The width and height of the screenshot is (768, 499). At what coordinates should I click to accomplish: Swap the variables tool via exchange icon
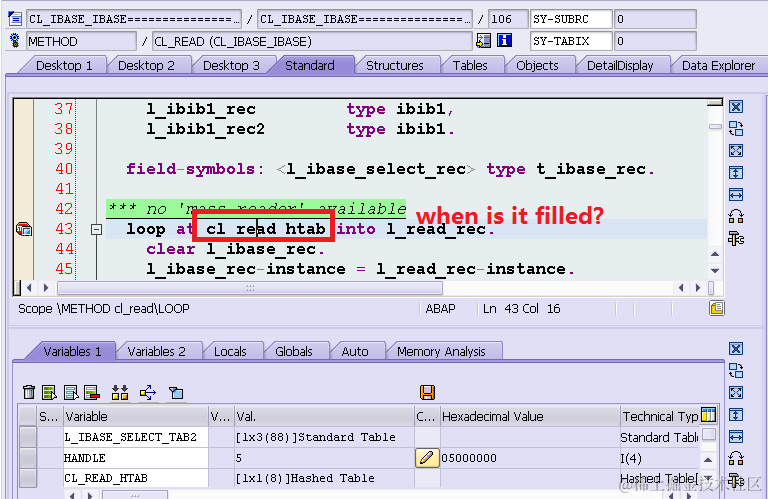click(x=736, y=371)
